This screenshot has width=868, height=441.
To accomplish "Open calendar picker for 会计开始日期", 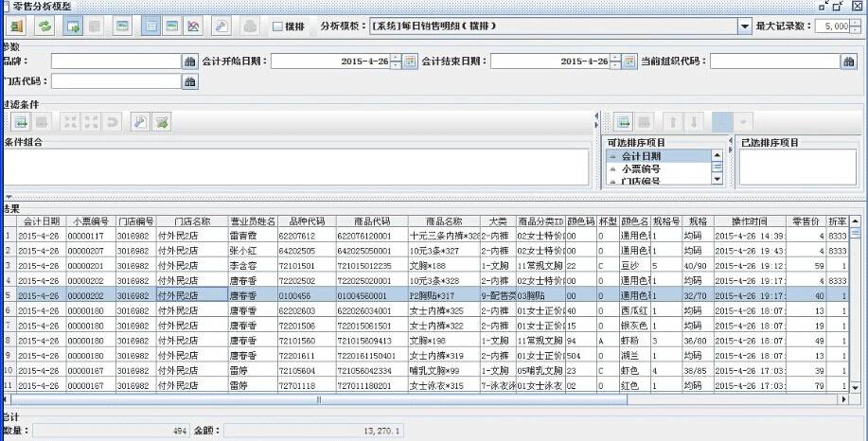I will click(x=410, y=62).
